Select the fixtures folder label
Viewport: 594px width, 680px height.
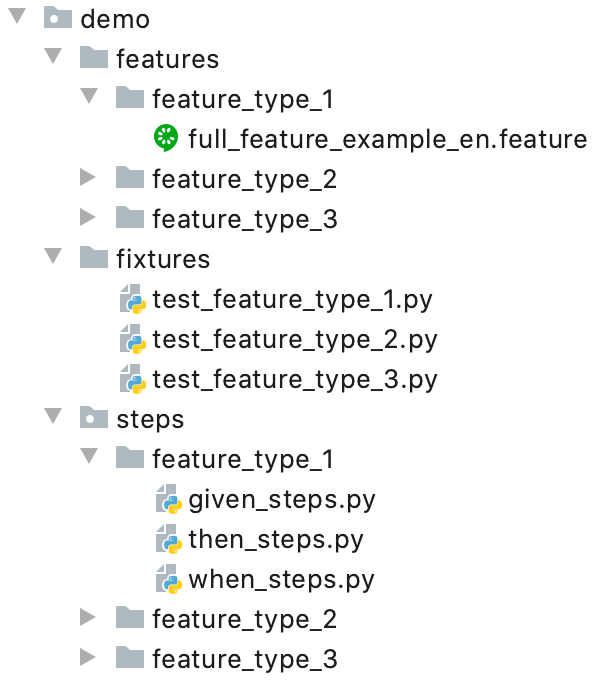click(x=163, y=259)
